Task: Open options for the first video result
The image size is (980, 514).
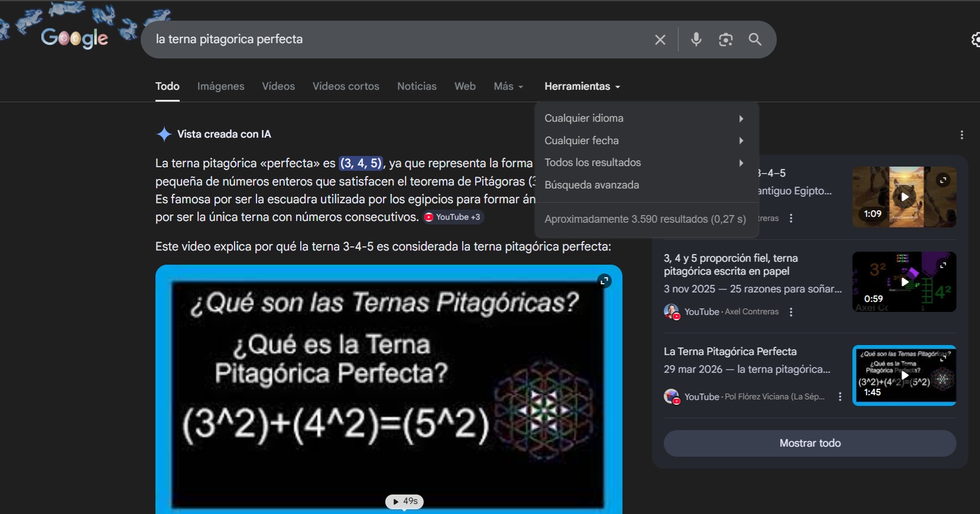Action: [791, 219]
